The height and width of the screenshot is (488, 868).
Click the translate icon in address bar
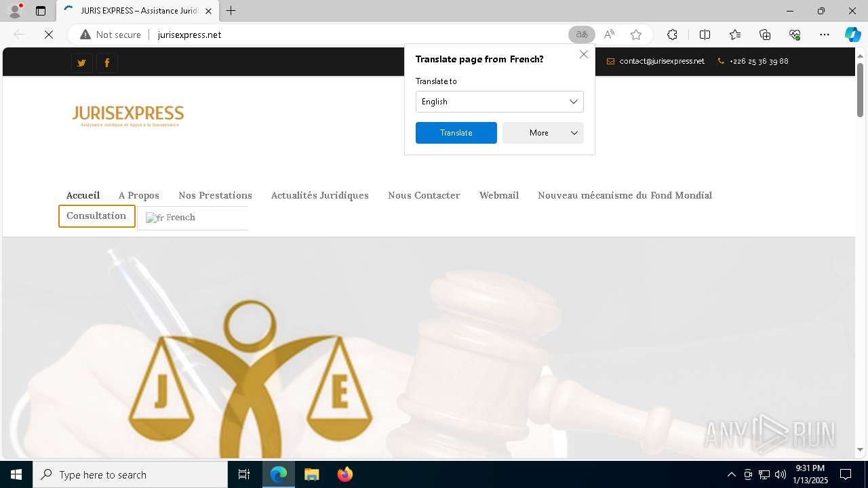point(582,35)
